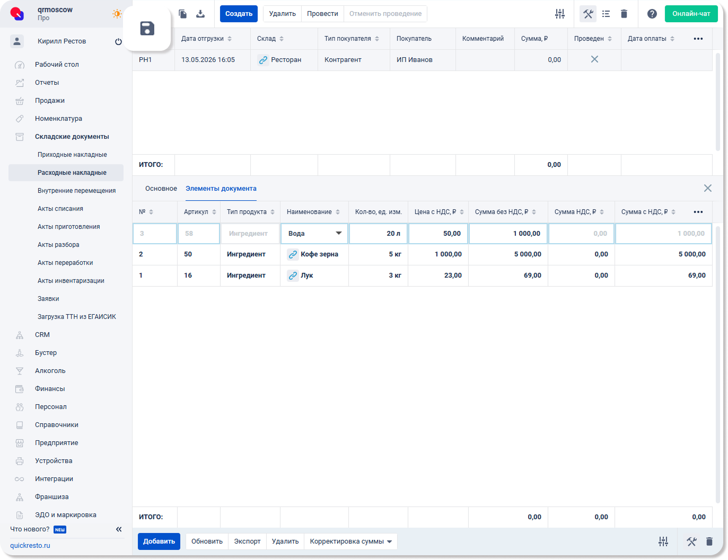
Task: Open the top table column settings sliders icon
Action: click(560, 14)
